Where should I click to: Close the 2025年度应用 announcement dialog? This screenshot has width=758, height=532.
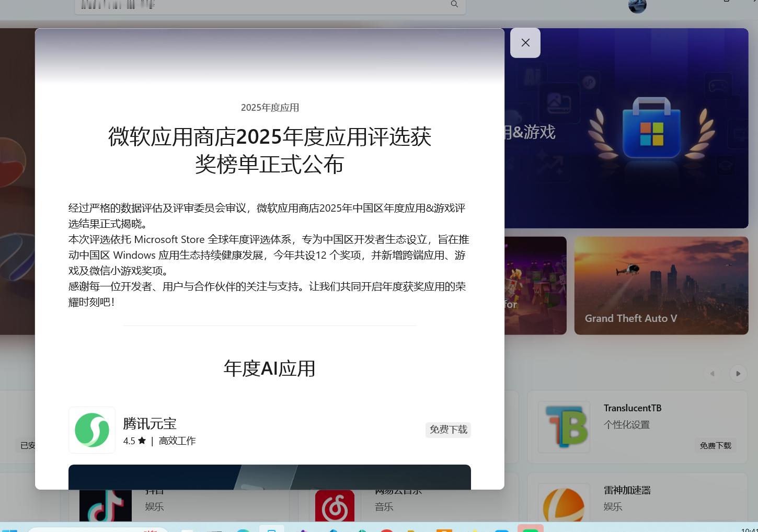525,43
